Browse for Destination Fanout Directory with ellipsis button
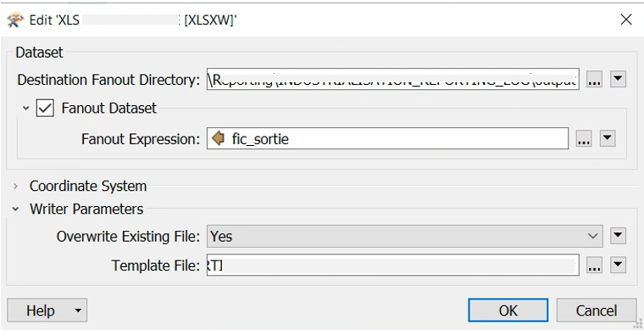644x330 pixels. click(594, 79)
